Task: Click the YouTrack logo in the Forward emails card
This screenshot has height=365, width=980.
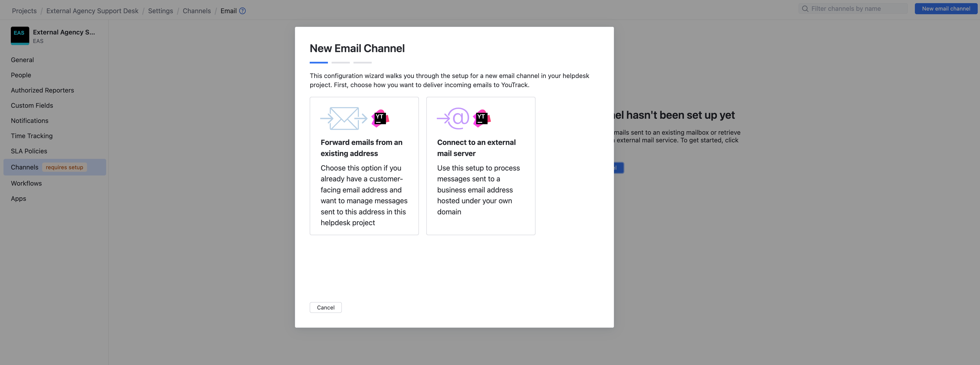Action: pyautogui.click(x=380, y=118)
